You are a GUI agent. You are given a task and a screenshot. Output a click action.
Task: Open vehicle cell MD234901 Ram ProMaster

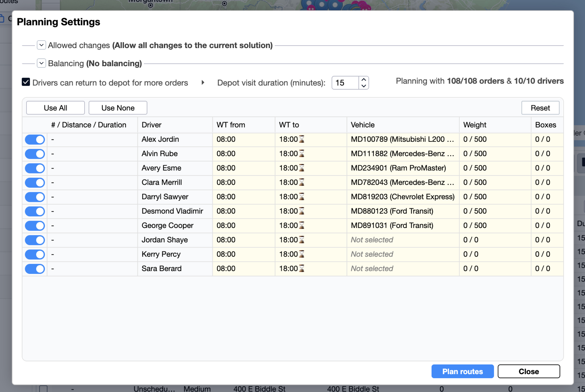(x=403, y=168)
